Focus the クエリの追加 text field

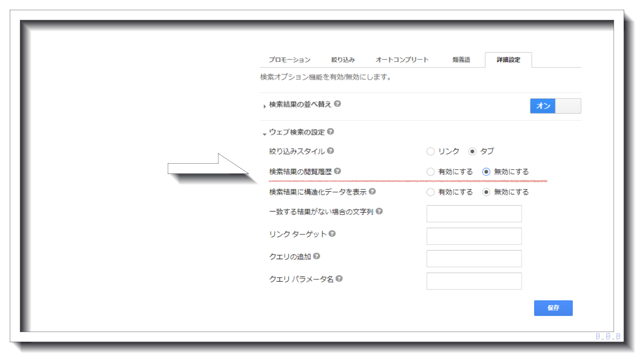pos(474,259)
